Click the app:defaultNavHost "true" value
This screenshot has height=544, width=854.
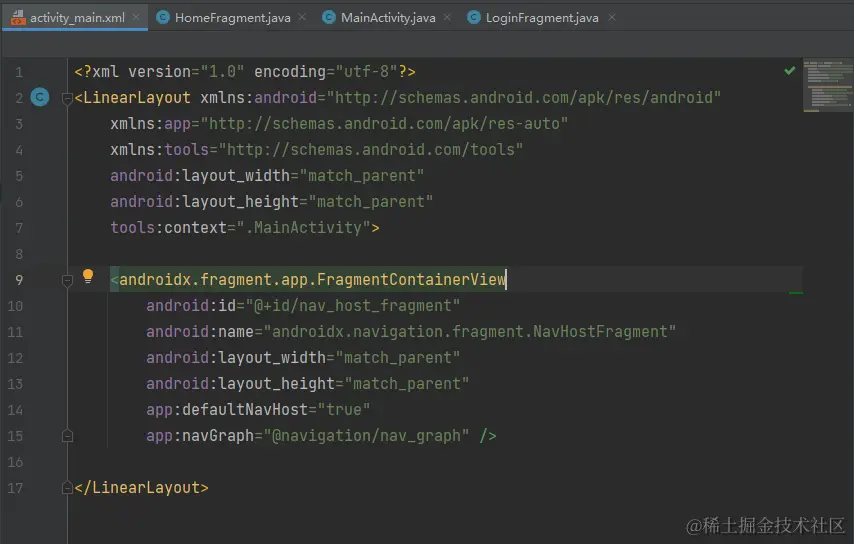(x=344, y=409)
